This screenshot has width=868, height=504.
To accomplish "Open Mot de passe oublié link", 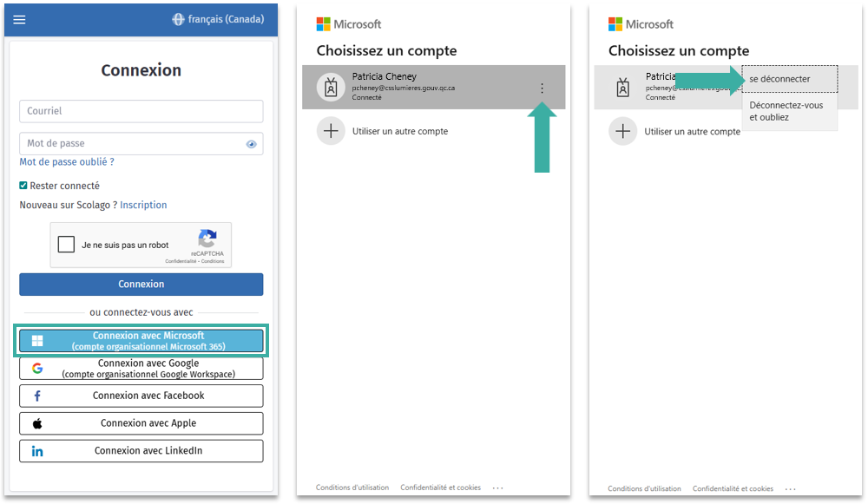I will [x=67, y=162].
